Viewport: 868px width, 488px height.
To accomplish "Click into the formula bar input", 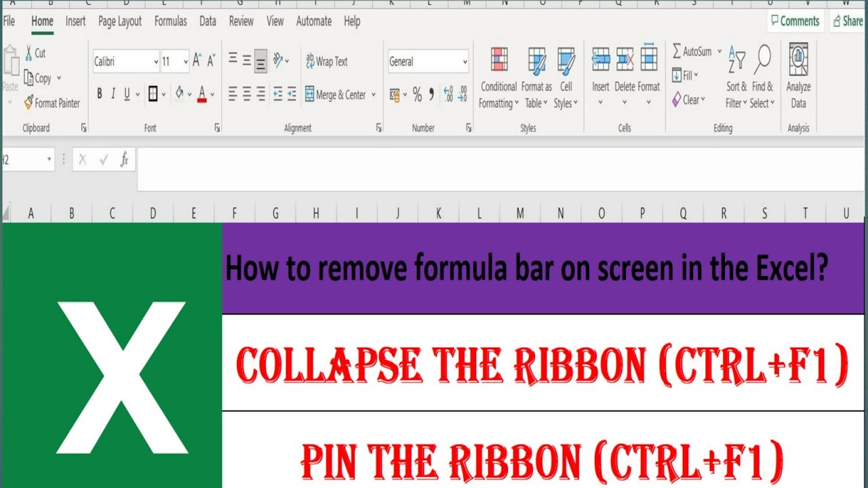I will [x=502, y=169].
